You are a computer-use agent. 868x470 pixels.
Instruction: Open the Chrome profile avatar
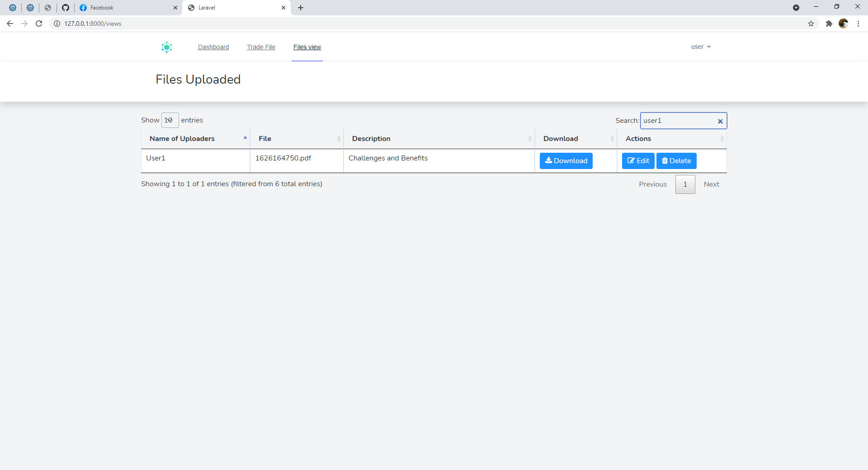pos(843,23)
